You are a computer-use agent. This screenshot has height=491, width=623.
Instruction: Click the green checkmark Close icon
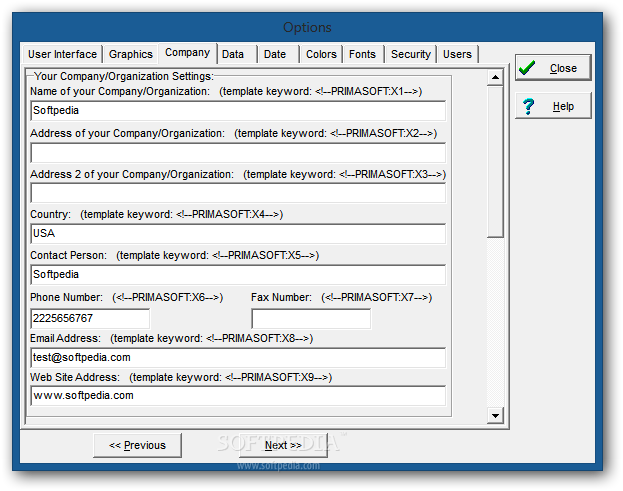(x=527, y=68)
